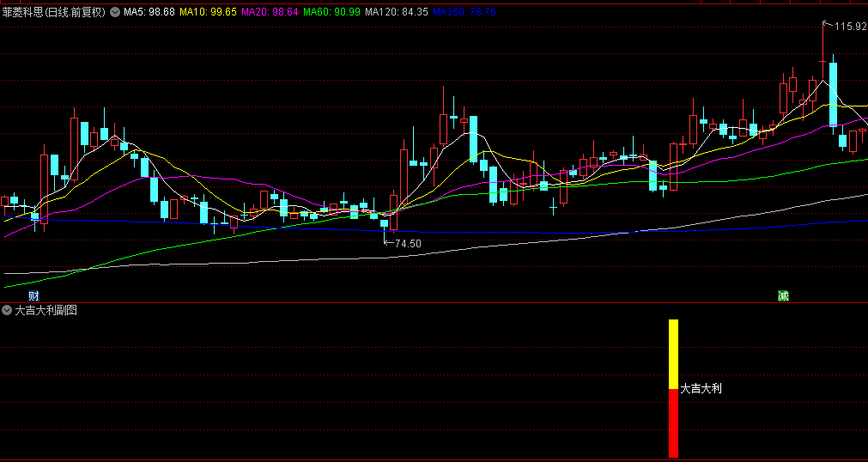This screenshot has width=868, height=462.
Task: Click the MA5: 98.68 label
Action: [149, 12]
